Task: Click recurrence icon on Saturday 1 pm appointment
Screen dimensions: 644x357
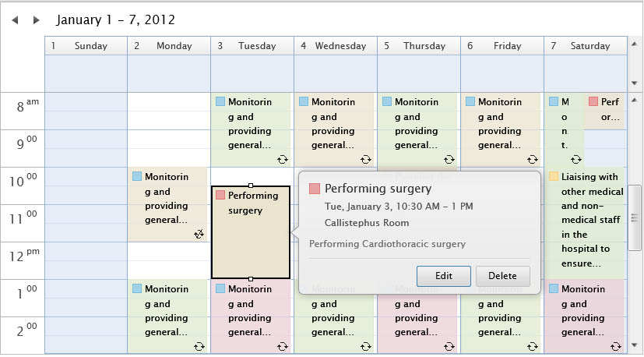Action: pyautogui.click(x=616, y=347)
